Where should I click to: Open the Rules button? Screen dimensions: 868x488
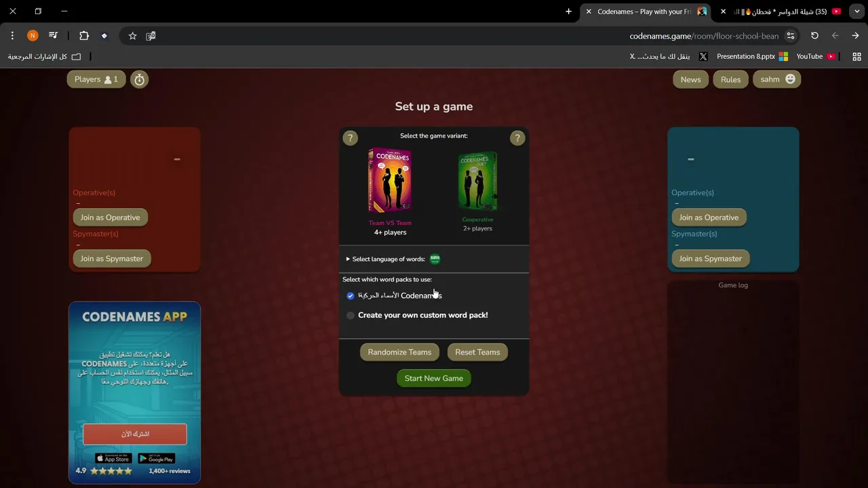click(x=730, y=80)
